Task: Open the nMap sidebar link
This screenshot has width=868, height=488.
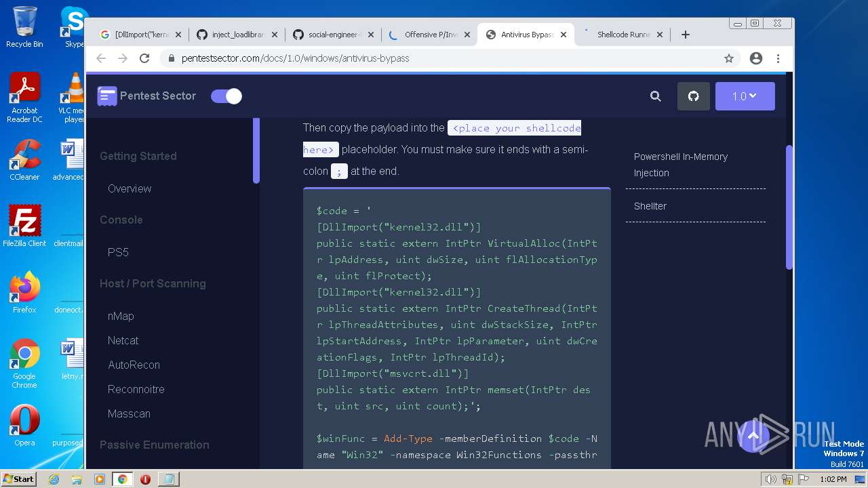Action: tap(121, 316)
